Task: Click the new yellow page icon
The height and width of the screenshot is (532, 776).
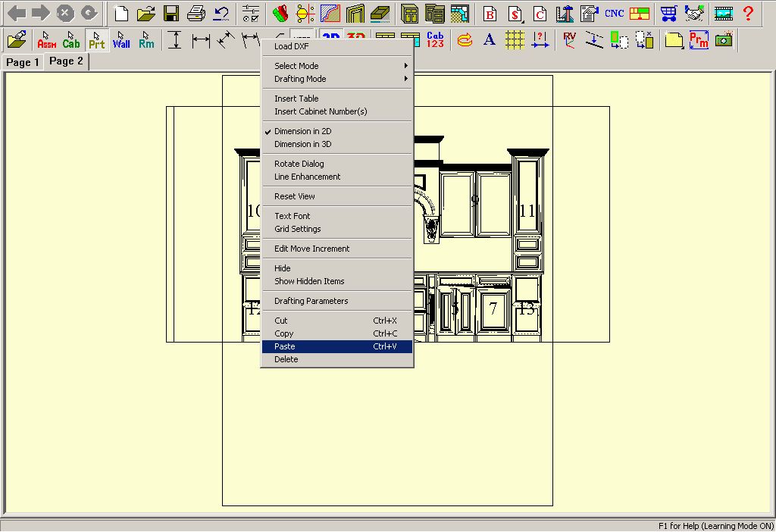Action: tap(674, 40)
